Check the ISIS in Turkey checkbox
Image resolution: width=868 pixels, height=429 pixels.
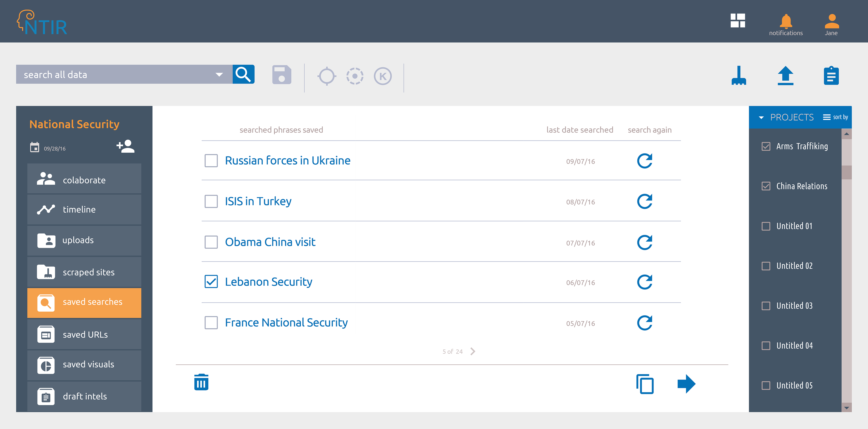pyautogui.click(x=211, y=201)
